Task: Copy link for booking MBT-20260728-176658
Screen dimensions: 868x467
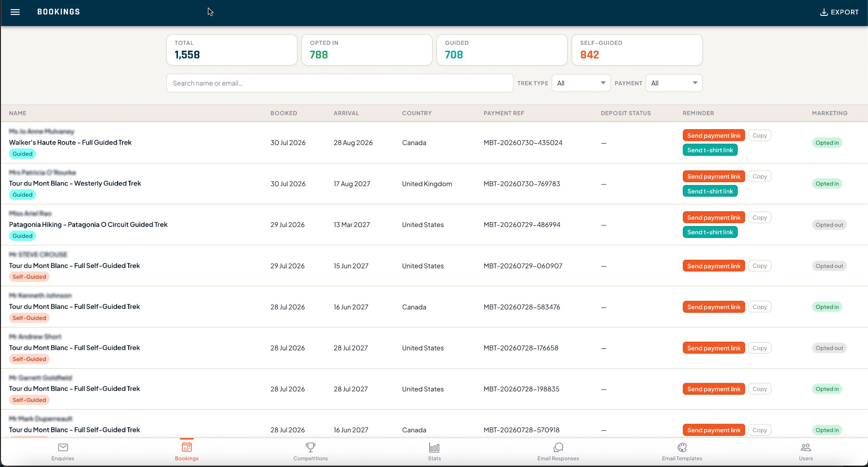Action: [759, 348]
